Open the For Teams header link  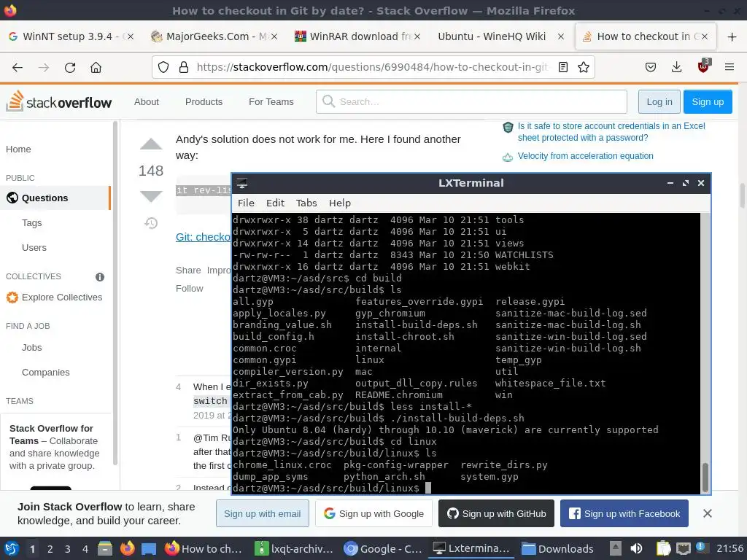tap(271, 101)
